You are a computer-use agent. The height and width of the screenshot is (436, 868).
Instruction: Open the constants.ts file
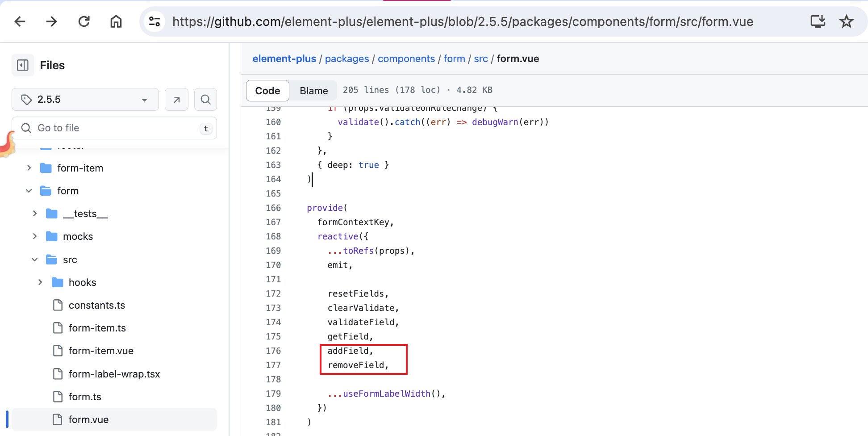[97, 305]
